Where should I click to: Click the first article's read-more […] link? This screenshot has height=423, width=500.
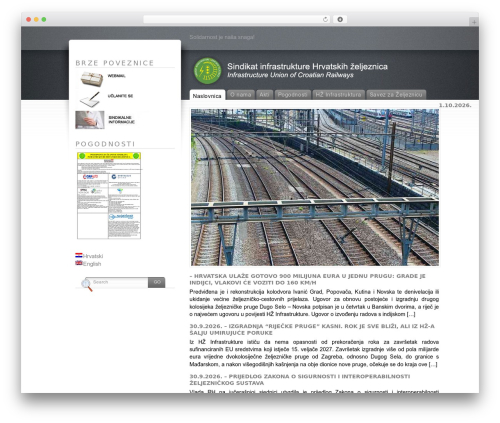[411, 314]
